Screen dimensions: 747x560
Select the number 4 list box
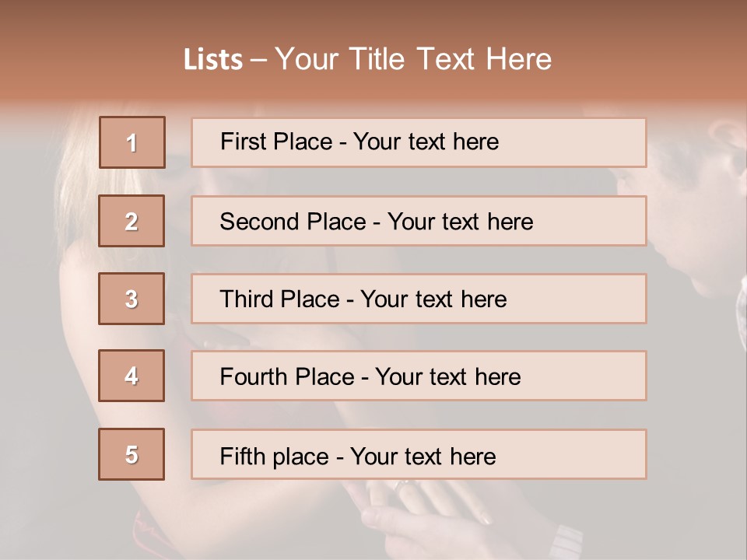[x=132, y=376]
